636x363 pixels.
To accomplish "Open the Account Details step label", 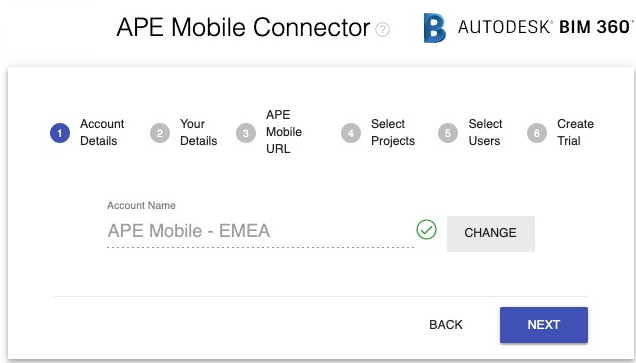I will 102,132.
